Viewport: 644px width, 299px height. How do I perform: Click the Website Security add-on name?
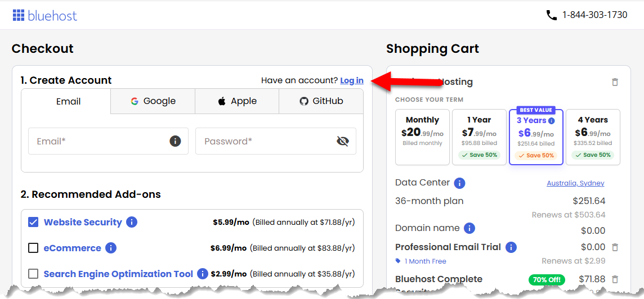point(83,223)
